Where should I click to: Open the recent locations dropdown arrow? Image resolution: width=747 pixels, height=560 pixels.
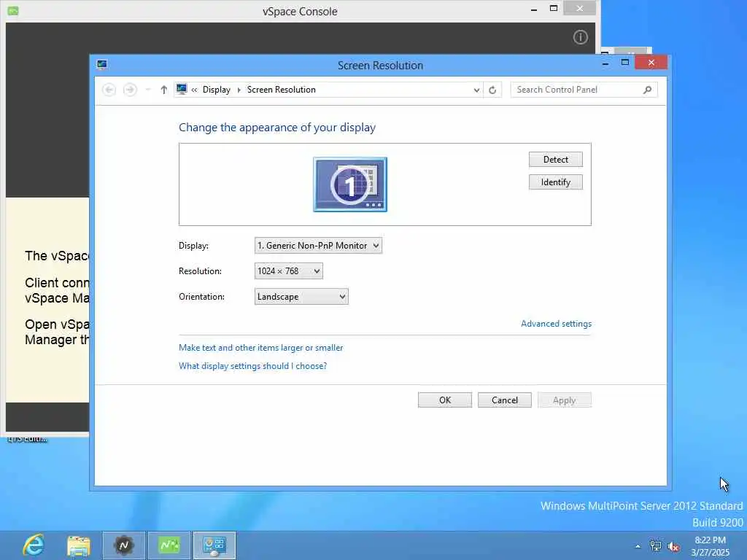click(148, 90)
